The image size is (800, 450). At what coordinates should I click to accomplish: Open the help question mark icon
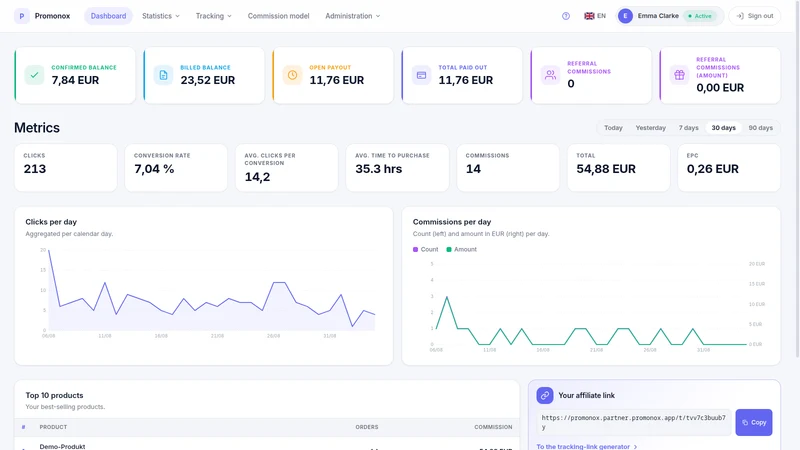click(x=566, y=16)
